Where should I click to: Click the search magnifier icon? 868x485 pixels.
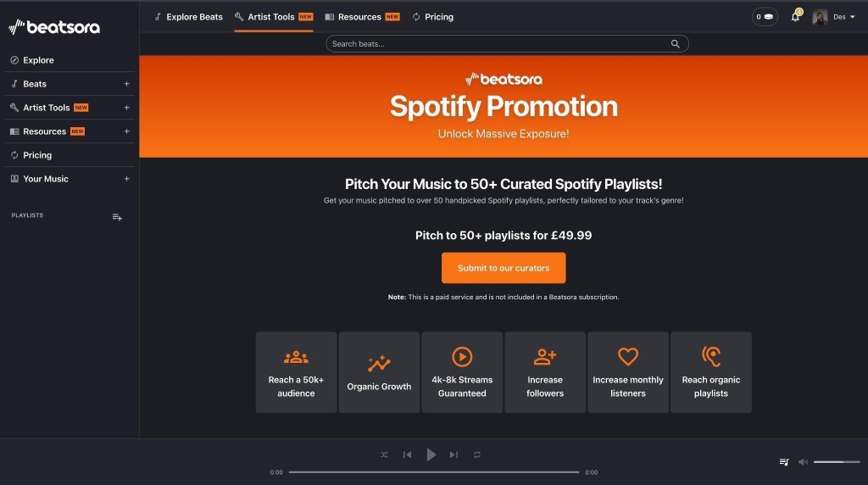(676, 44)
